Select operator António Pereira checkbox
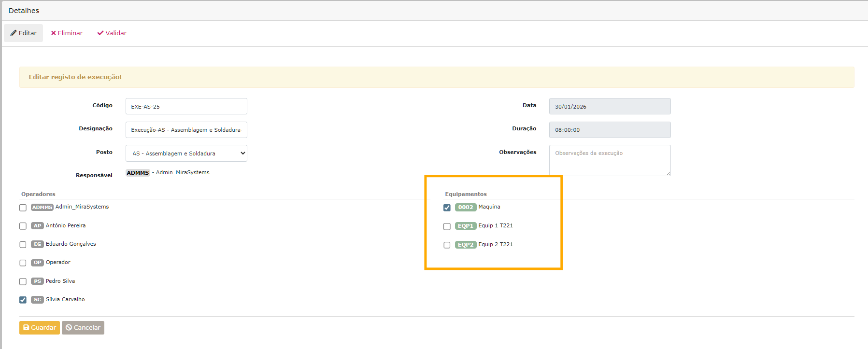 coord(23,226)
